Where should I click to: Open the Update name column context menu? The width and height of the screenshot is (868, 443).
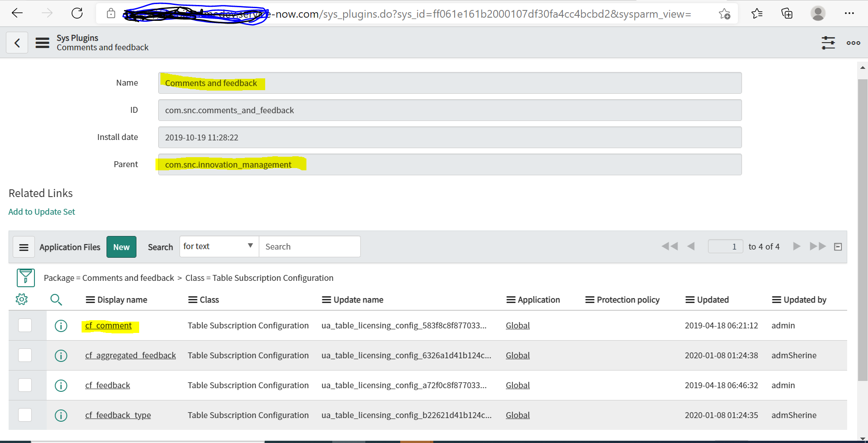(x=326, y=299)
